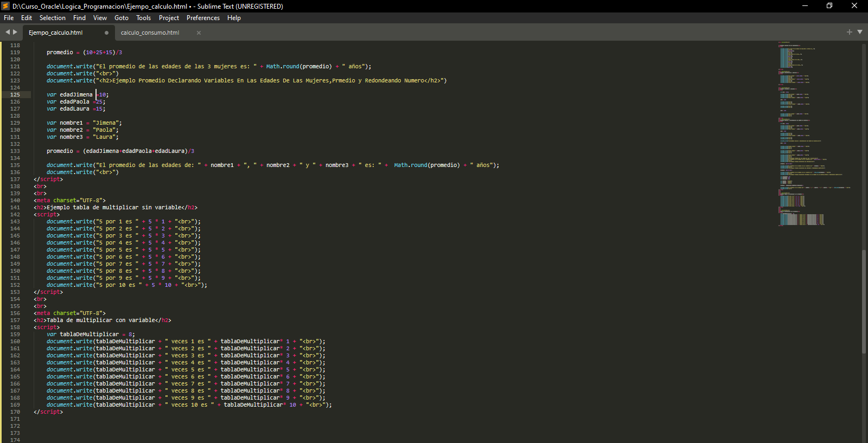868x443 pixels.
Task: Click 'var nombre3 = "Laura";' line
Action: tap(82, 137)
